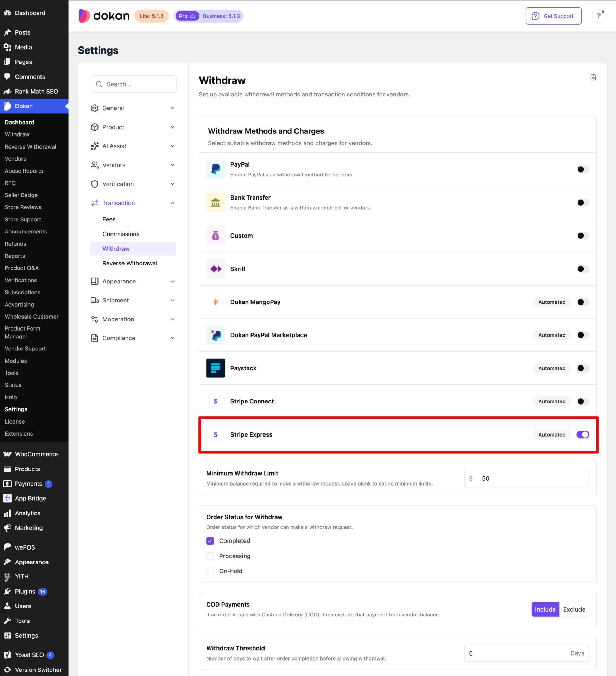Click the Custom money bag icon
The width and height of the screenshot is (616, 676).
coord(216,236)
